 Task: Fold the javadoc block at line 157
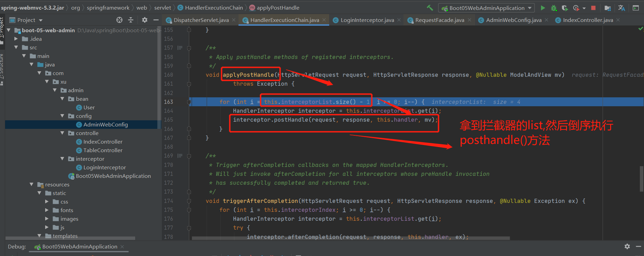(189, 48)
